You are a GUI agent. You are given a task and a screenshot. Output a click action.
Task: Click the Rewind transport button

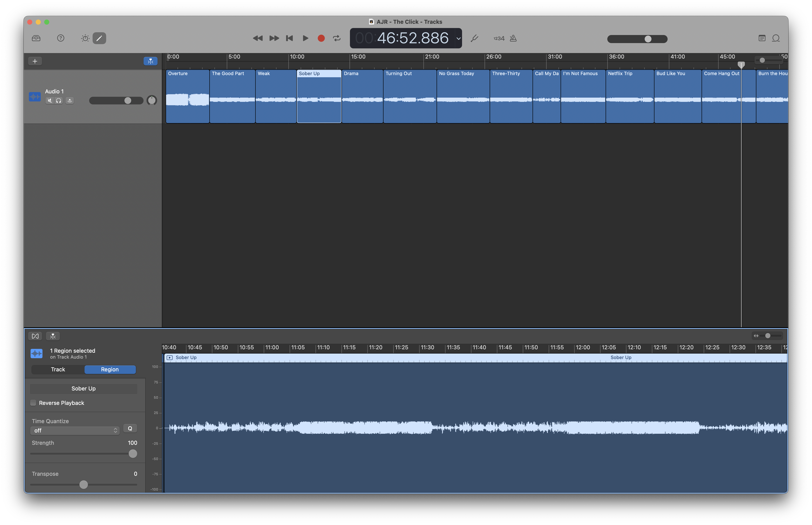(258, 38)
